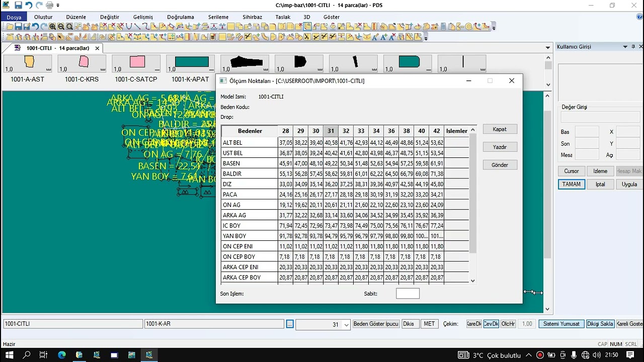Open Kullanıcı Girişi panel options arrow
644x362 pixels.
pyautogui.click(x=624, y=47)
